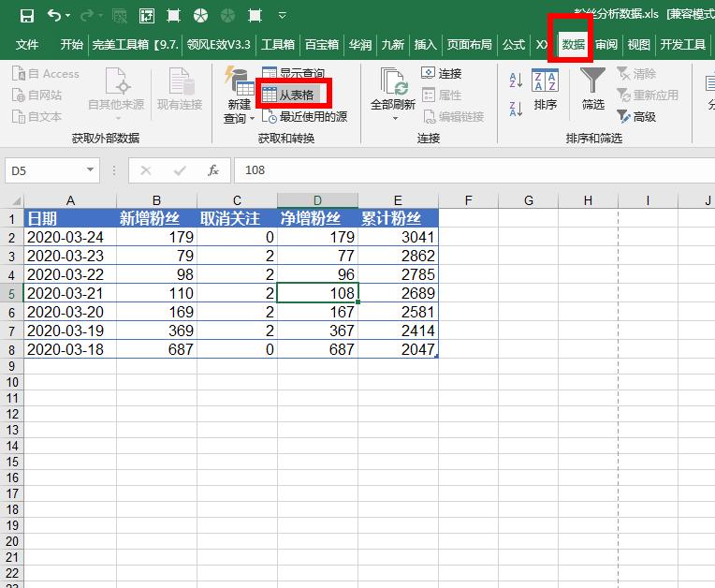Open 最近使用的源

[x=304, y=117]
